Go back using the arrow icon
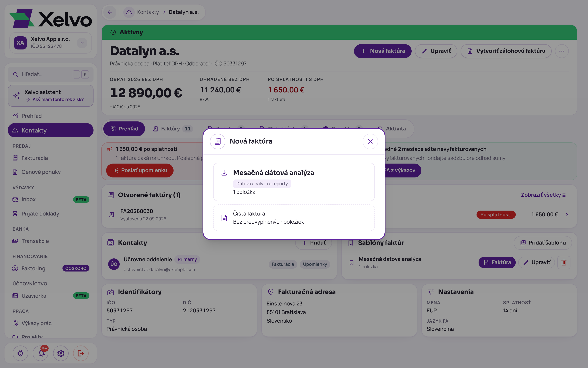The width and height of the screenshot is (588, 368). tap(110, 12)
